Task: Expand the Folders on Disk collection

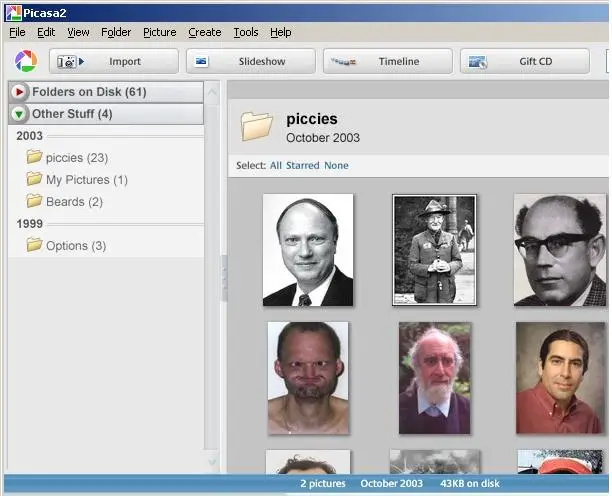Action: [x=19, y=92]
